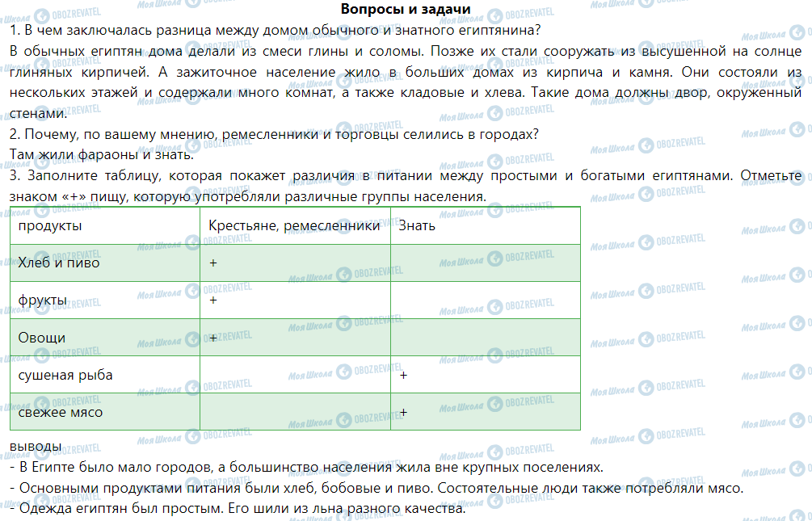The height and width of the screenshot is (521, 812).
Task: Select the "Знать" column header
Action: pos(417,226)
